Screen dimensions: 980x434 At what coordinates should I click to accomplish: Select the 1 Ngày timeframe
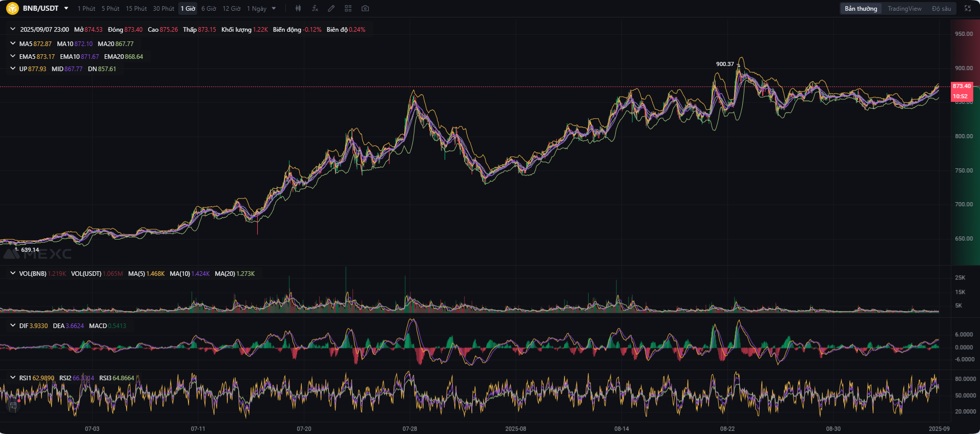pyautogui.click(x=257, y=9)
